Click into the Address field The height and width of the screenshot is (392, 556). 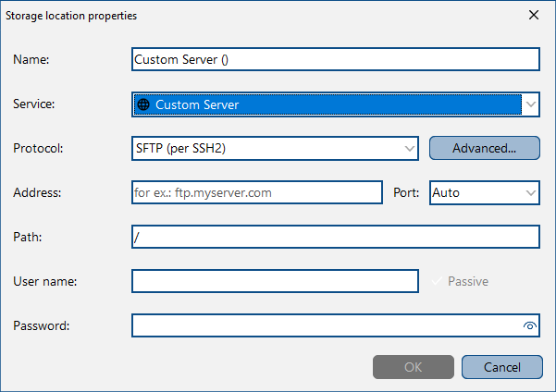257,192
